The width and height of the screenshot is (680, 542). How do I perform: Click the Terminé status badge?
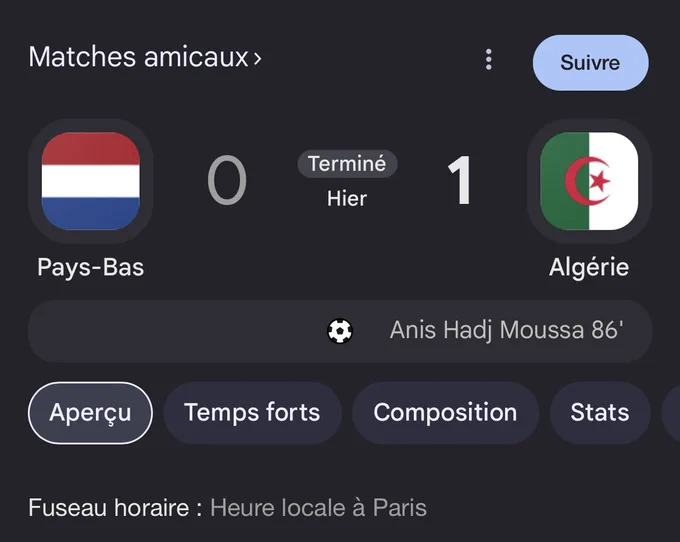(347, 164)
